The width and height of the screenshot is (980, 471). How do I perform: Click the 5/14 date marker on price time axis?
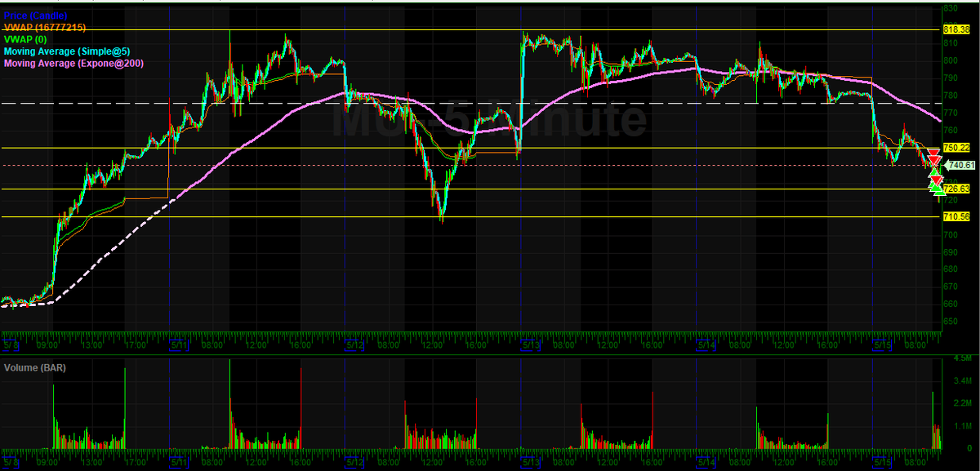[706, 345]
